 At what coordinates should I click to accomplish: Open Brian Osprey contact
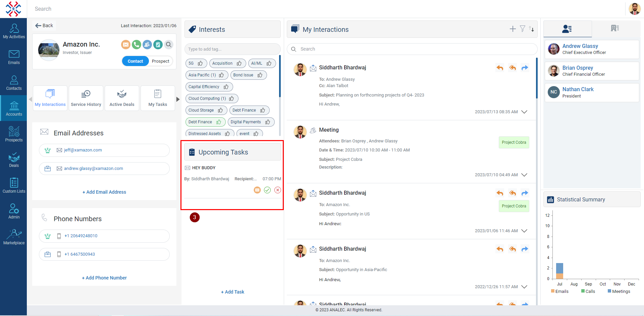pos(592,71)
